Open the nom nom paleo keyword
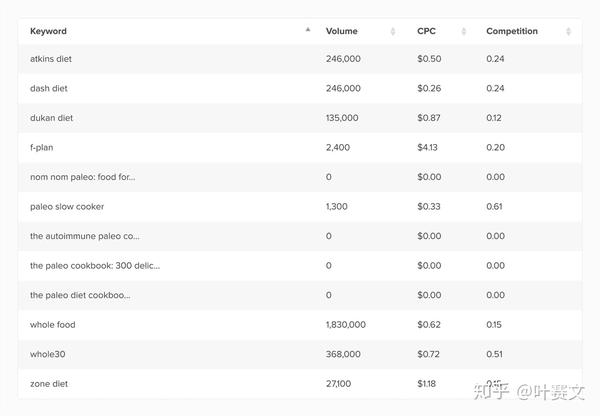 (83, 177)
